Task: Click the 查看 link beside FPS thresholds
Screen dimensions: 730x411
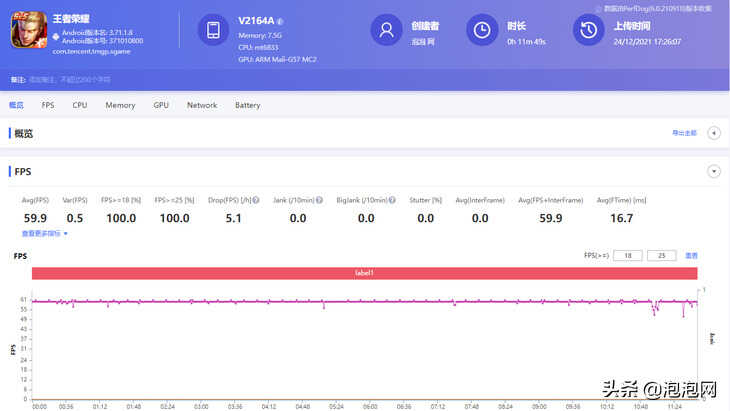Action: click(691, 256)
